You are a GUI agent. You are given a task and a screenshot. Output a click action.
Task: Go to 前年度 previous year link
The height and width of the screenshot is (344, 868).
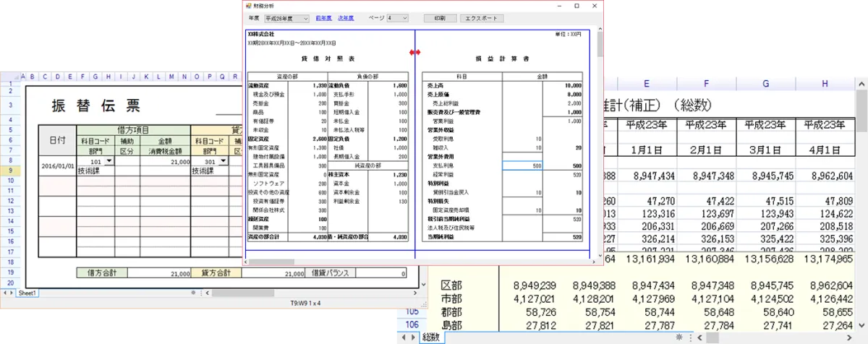tap(323, 17)
